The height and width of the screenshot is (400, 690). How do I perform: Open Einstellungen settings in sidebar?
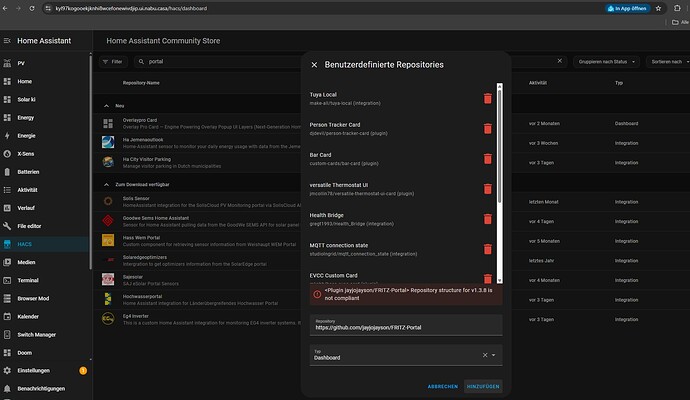coord(45,371)
